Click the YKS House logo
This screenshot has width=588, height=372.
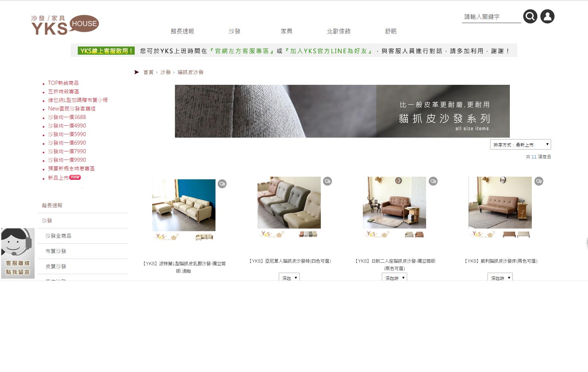click(65, 25)
